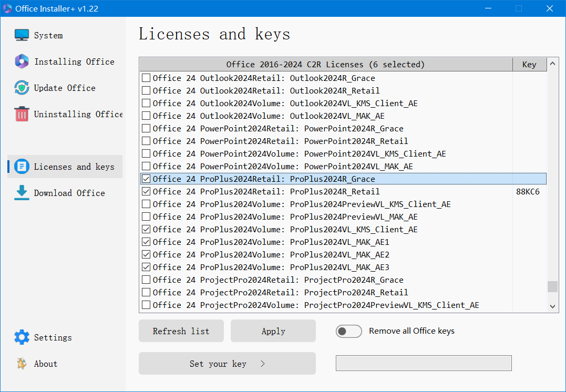The height and width of the screenshot is (392, 566).
Task: Check ProPlus2024PreviewVL_KMS_Client_AE checkbox
Action: click(146, 204)
